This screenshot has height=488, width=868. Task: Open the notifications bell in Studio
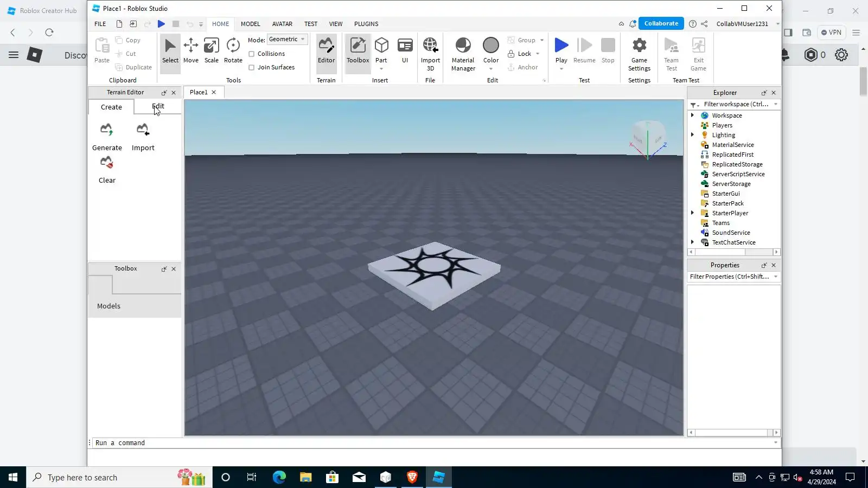click(633, 24)
